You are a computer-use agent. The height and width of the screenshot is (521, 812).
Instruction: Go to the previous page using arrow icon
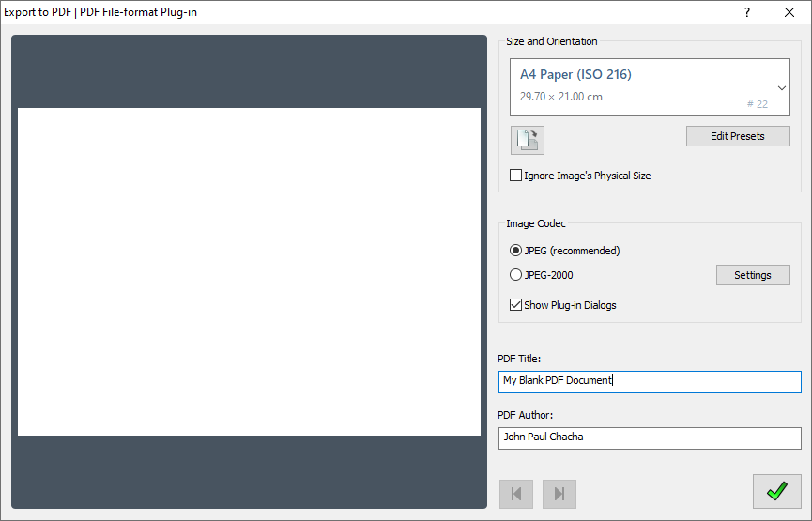point(516,494)
